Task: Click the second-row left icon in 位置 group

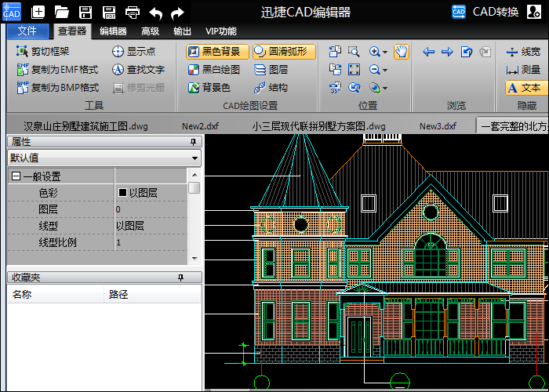Action: click(335, 70)
